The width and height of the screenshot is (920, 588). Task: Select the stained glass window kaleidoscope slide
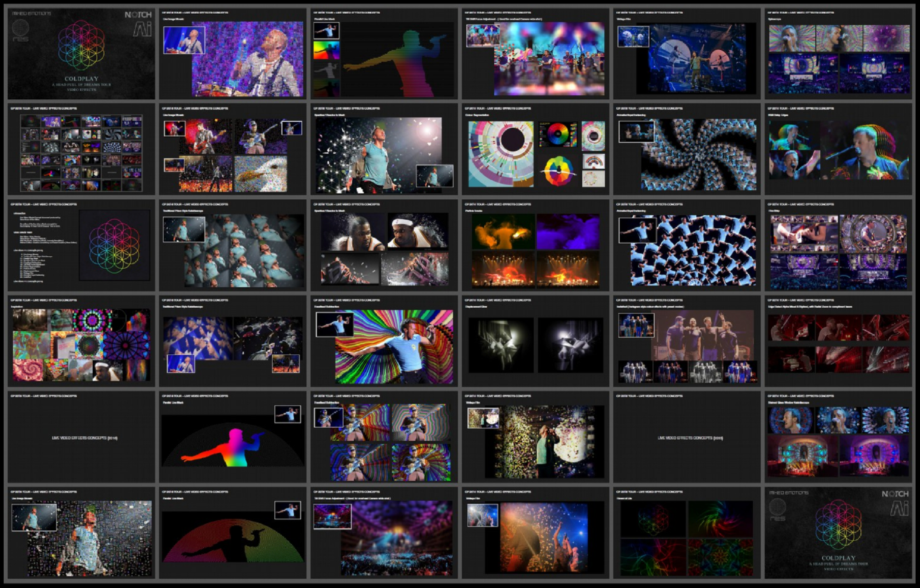838,437
